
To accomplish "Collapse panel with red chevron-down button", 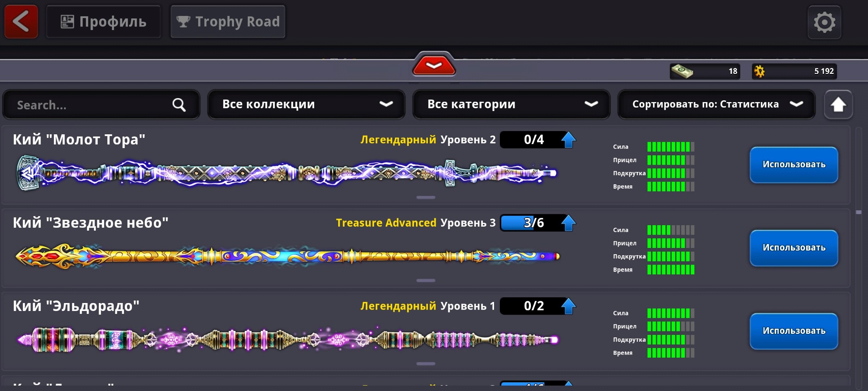I will (434, 66).
